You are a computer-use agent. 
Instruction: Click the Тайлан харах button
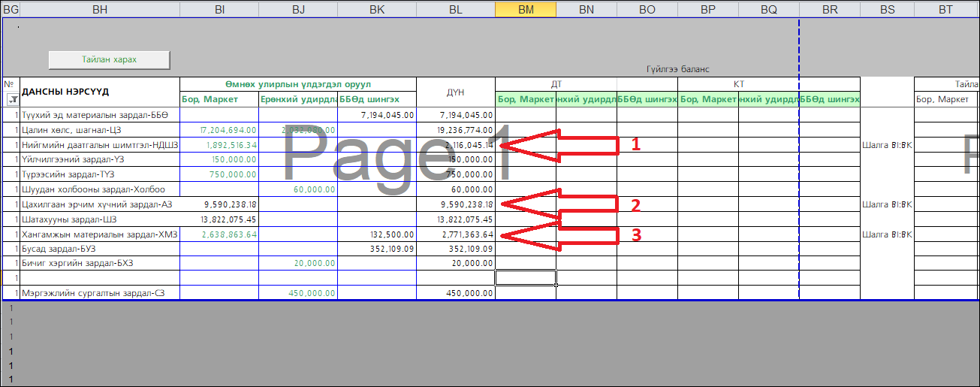pos(109,59)
